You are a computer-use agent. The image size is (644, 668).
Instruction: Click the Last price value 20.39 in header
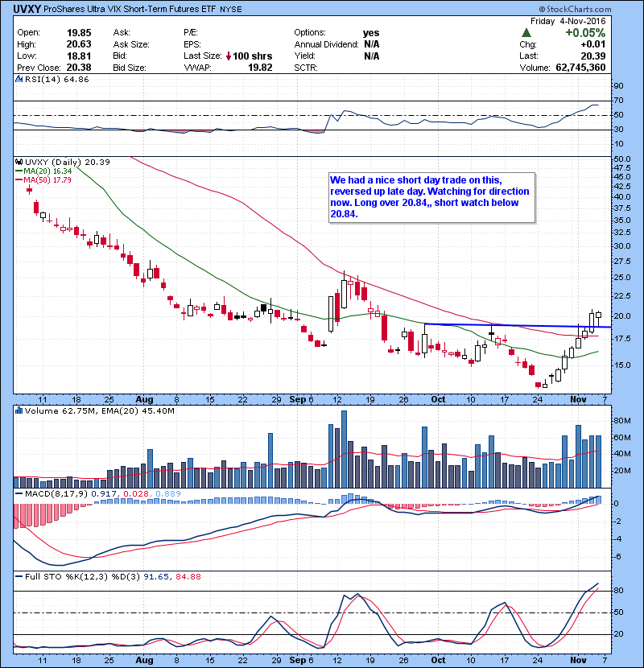pos(592,56)
